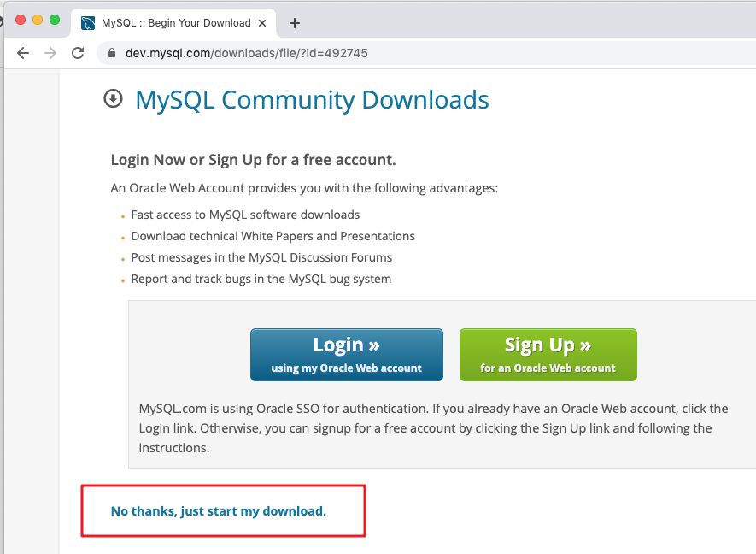756x554 pixels.
Task: Click the MySQL dolphin favicon on the browser tab
Action: tap(88, 23)
